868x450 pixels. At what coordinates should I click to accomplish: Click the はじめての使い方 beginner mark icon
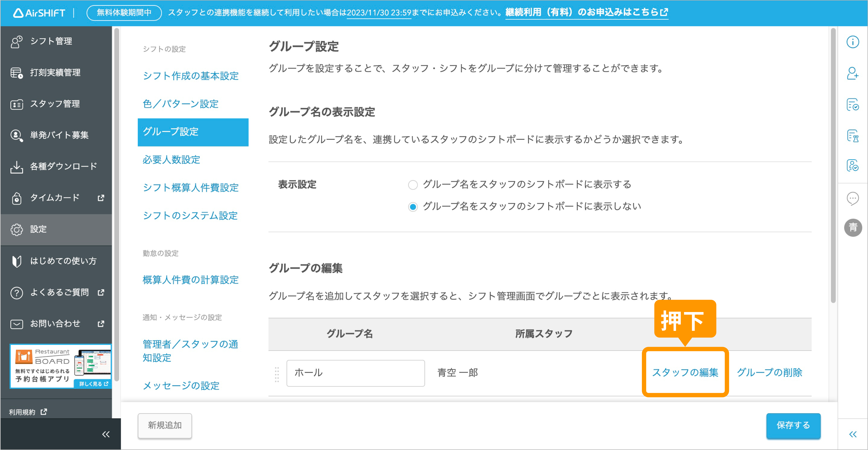pyautogui.click(x=17, y=261)
